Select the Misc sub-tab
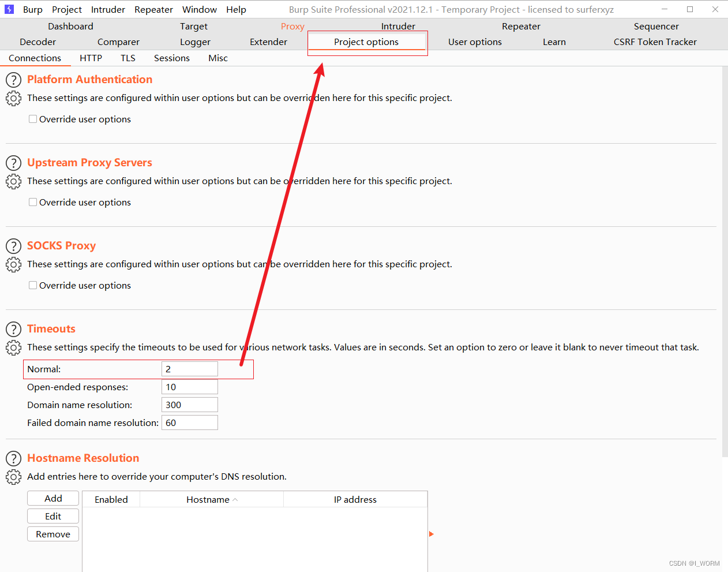This screenshot has height=572, width=728. (218, 58)
